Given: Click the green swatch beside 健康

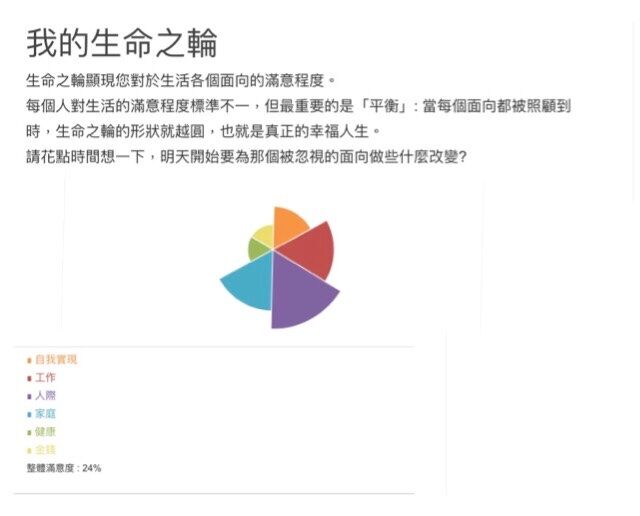Looking at the screenshot, I should 29,433.
